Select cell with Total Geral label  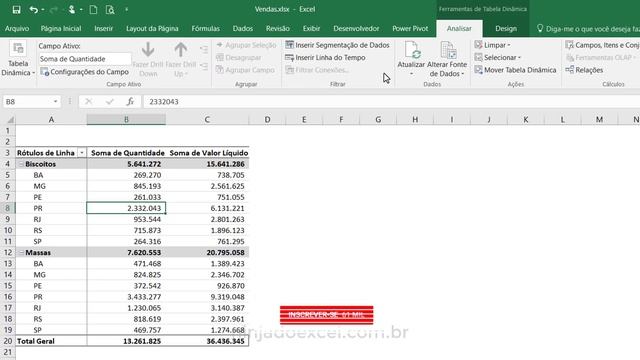coord(51,341)
